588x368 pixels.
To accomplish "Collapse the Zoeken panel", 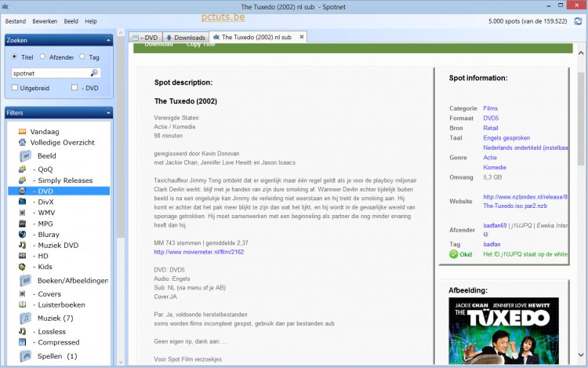I will (107, 39).
